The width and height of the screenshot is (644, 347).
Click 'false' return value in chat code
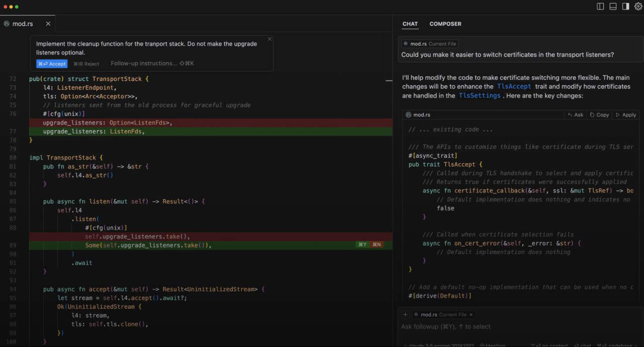[x=445, y=208]
